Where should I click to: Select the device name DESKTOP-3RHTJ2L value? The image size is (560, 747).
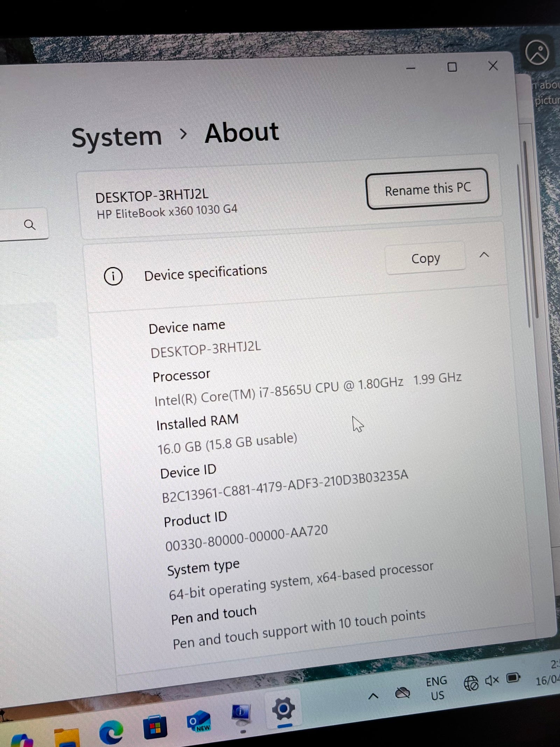206,350
